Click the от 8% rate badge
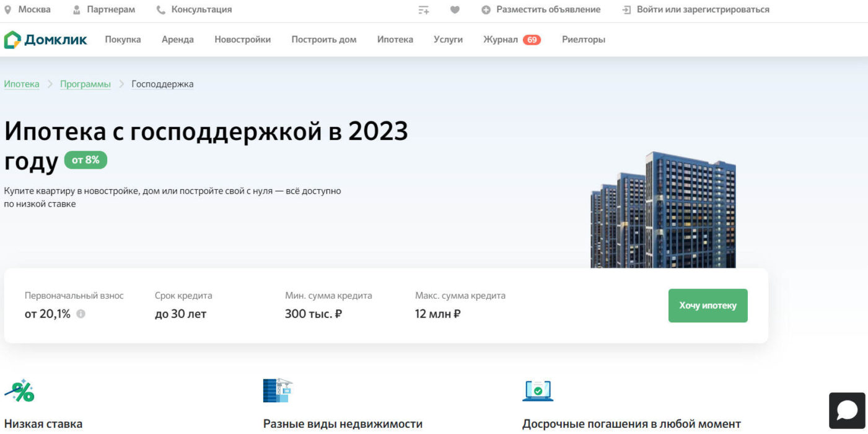Image resolution: width=868 pixels, height=434 pixels. pos(86,159)
